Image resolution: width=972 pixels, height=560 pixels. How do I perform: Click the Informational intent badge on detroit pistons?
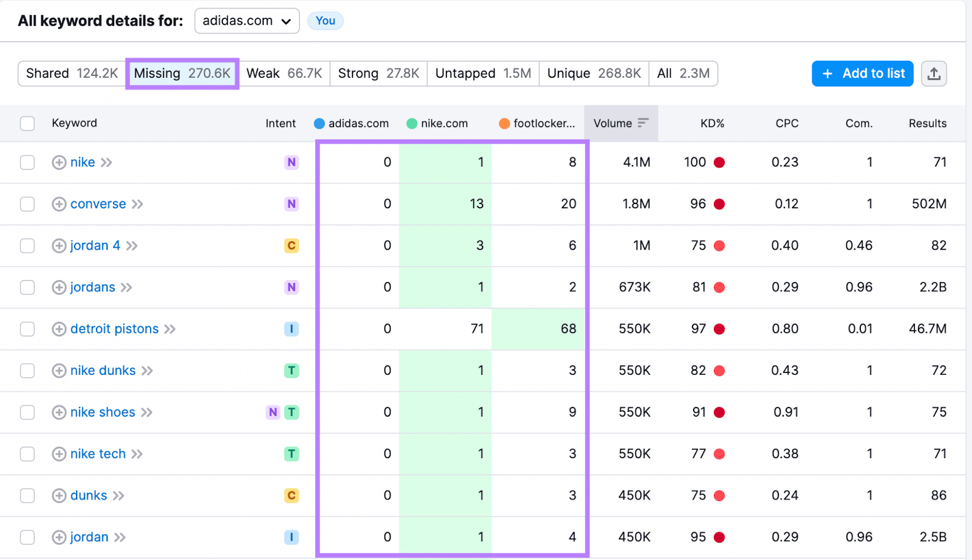[292, 329]
